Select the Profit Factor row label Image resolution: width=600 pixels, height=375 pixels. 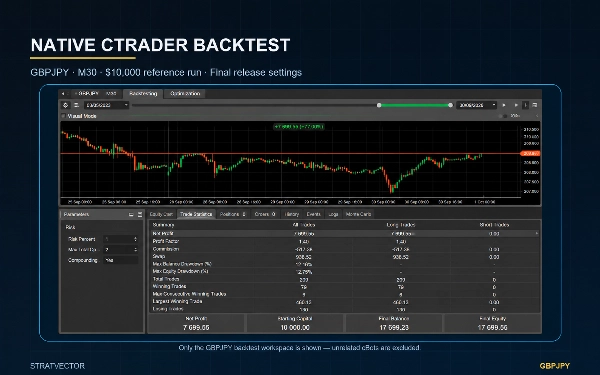coord(166,241)
